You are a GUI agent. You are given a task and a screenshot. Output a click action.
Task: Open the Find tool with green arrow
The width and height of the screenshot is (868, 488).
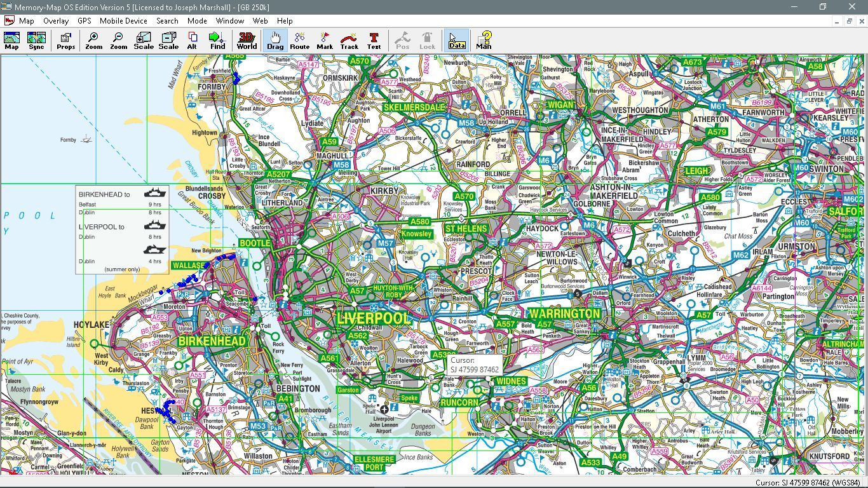[x=218, y=41]
